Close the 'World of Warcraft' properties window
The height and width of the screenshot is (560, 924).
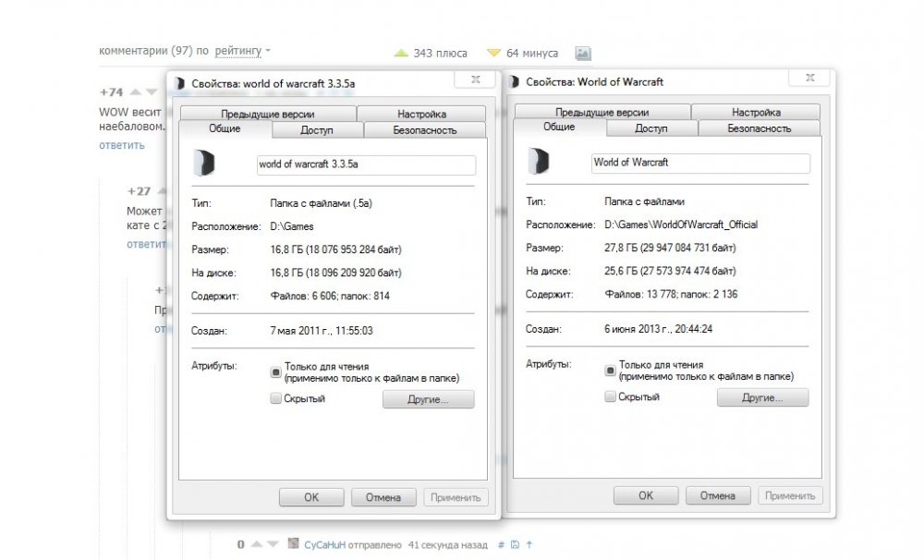pyautogui.click(x=810, y=78)
